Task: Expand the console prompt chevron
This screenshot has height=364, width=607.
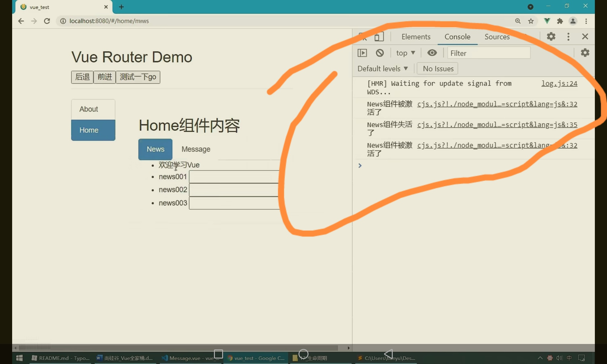Action: (360, 166)
